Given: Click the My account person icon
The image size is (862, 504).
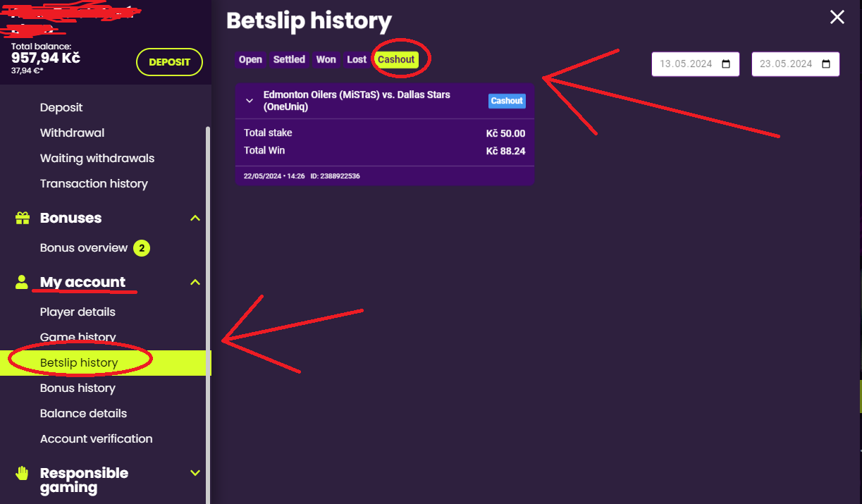Looking at the screenshot, I should (22, 283).
